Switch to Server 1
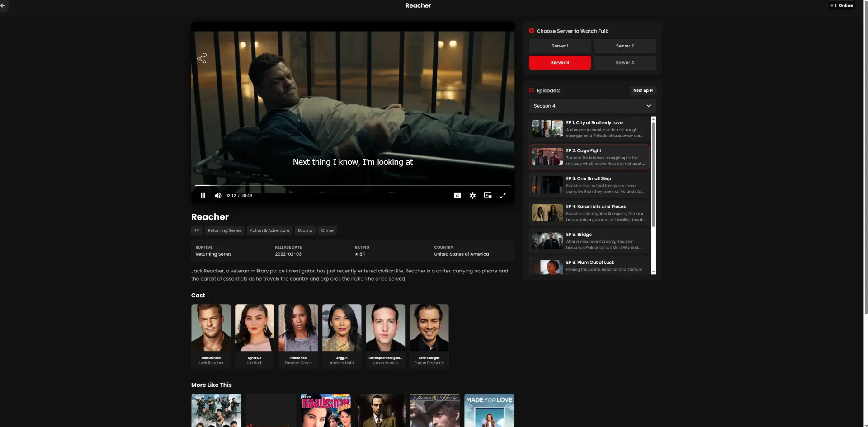This screenshot has width=868, height=427. click(560, 46)
